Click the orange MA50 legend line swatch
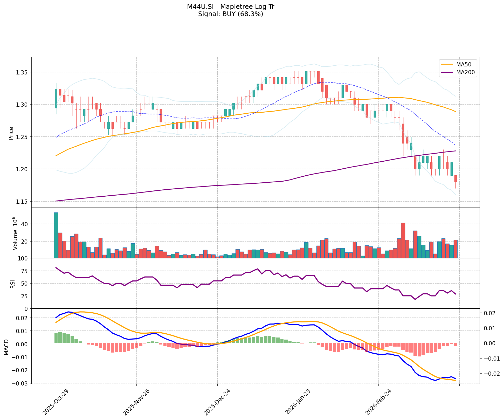This screenshot has width=504, height=420. click(x=447, y=64)
